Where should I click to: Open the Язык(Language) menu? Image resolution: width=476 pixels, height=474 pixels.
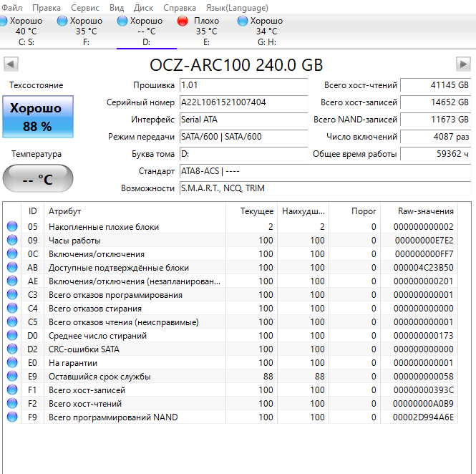(x=237, y=8)
